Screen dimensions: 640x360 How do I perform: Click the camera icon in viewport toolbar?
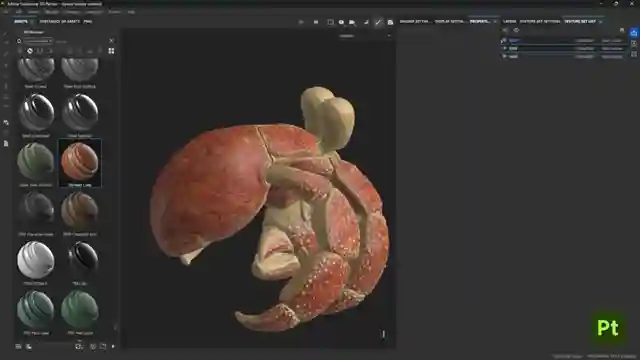pyautogui.click(x=352, y=22)
